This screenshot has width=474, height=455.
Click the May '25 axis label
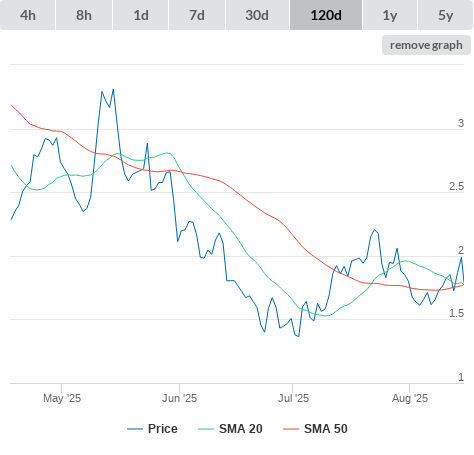pyautogui.click(x=62, y=398)
